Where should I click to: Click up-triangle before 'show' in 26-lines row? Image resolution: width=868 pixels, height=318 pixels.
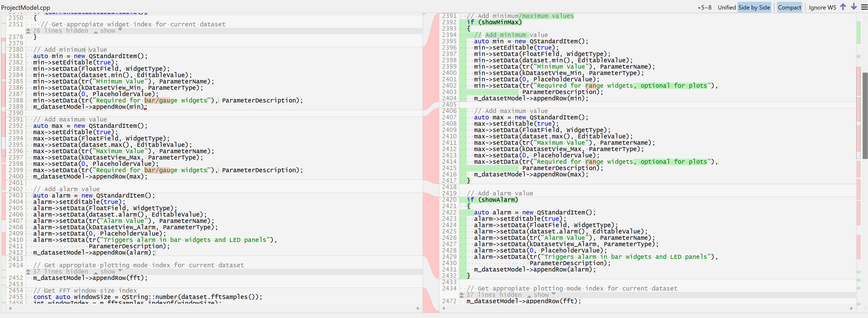(96, 31)
